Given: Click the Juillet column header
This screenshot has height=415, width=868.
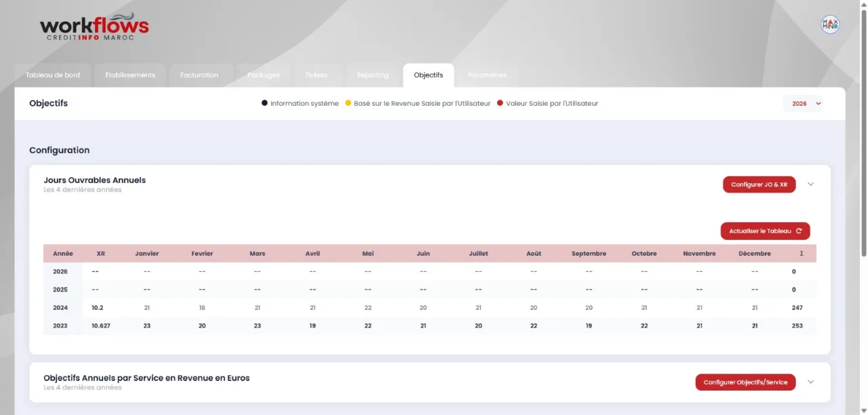Looking at the screenshot, I should (x=479, y=254).
